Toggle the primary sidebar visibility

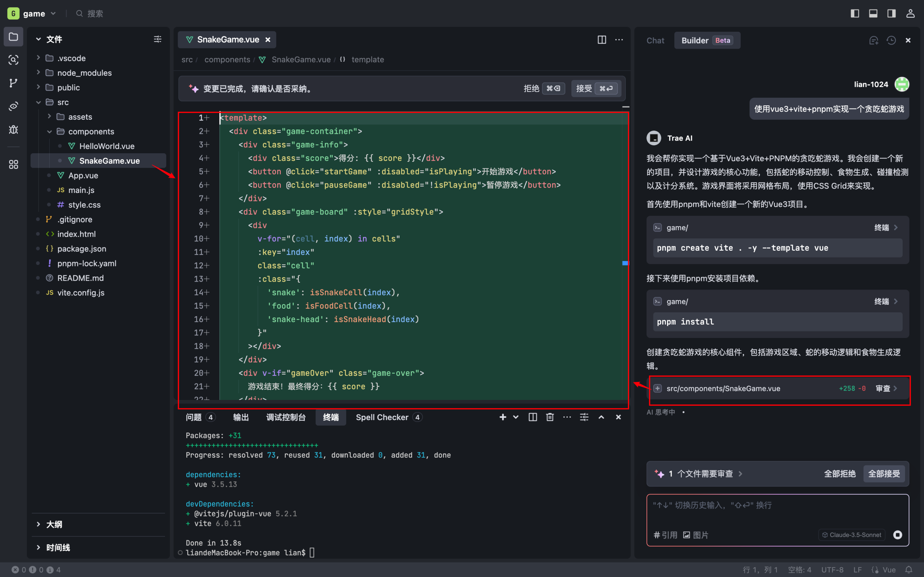click(x=854, y=13)
